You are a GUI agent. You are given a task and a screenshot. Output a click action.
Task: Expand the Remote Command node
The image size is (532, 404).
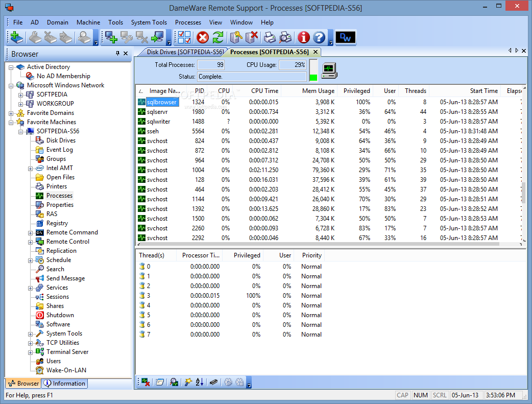pos(30,233)
